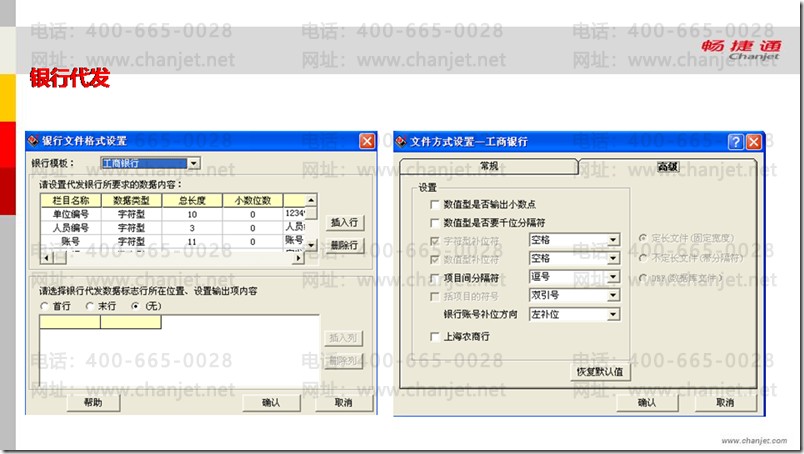Viewport: 804px width, 454px height.
Task: Open the 数值型补位符 dropdown showing 空格
Action: [613, 259]
